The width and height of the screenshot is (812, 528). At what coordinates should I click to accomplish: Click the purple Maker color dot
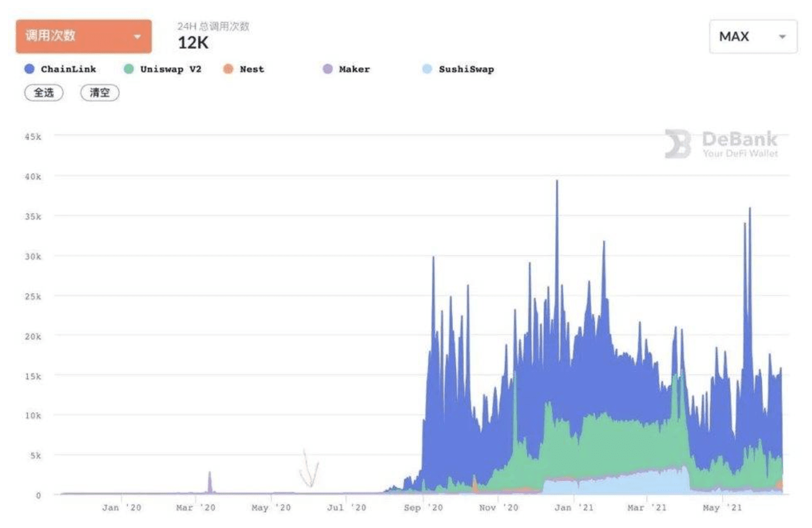click(328, 69)
